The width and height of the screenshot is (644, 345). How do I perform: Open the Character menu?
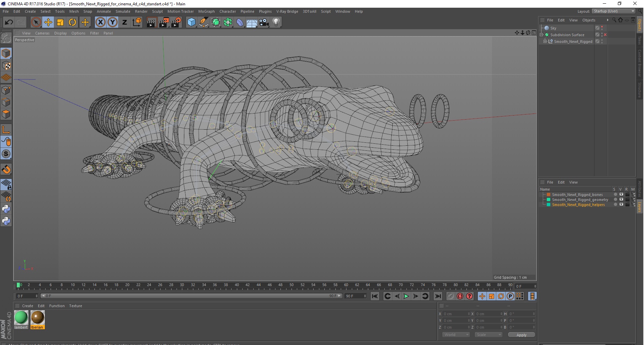coord(228,11)
